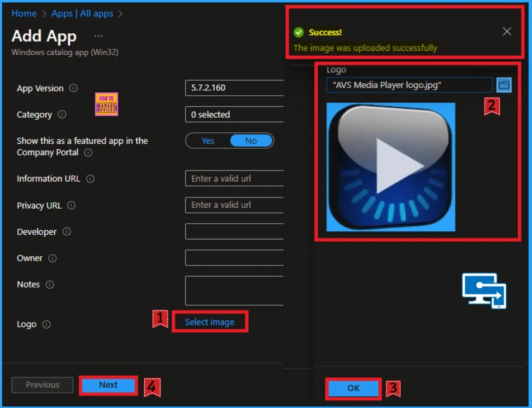Open Category info tooltip icon
The height and width of the screenshot is (408, 532).
(62, 114)
